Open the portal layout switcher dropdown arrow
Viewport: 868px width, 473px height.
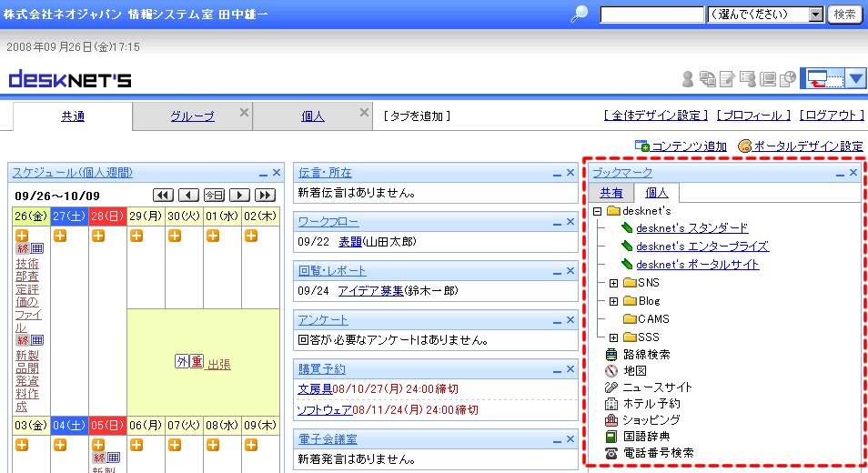[856, 79]
